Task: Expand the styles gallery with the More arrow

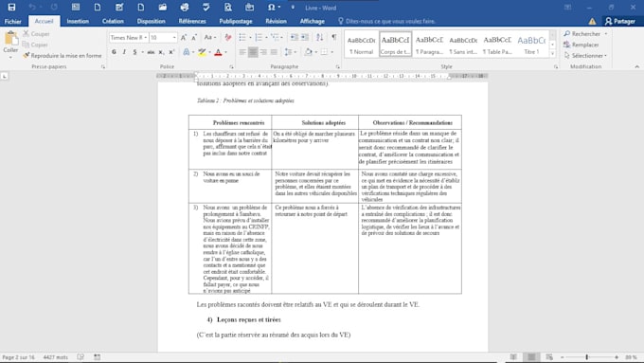Action: coord(552,54)
